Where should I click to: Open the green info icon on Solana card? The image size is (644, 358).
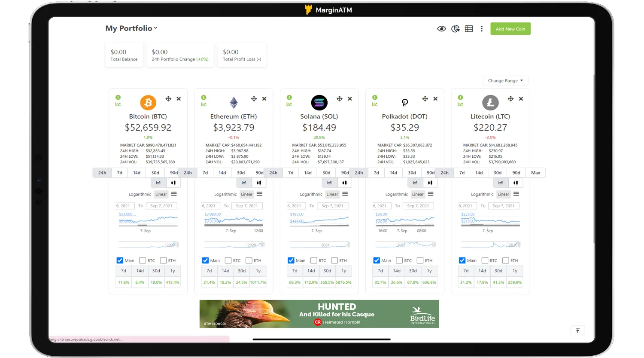click(x=289, y=98)
